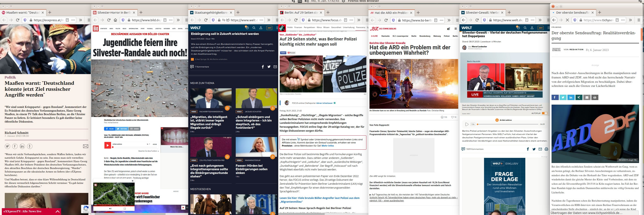Close the floating Bild video player
This screenshot has height=215, width=644.
133,181
